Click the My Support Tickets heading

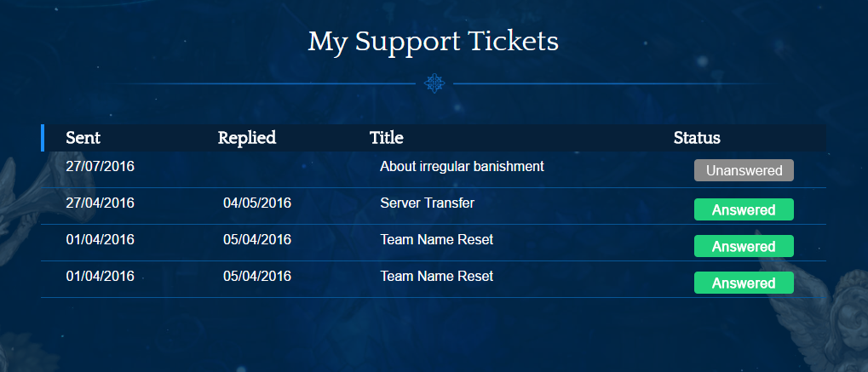pyautogui.click(x=434, y=41)
